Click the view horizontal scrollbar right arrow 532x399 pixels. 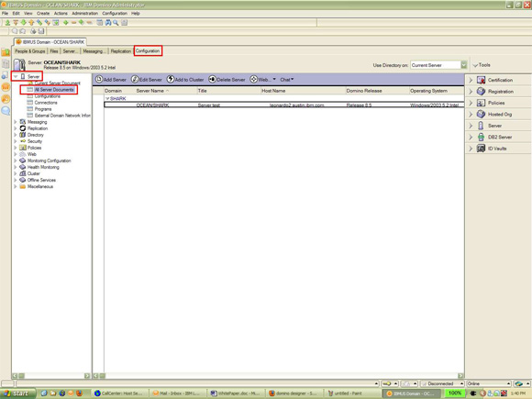460,375
